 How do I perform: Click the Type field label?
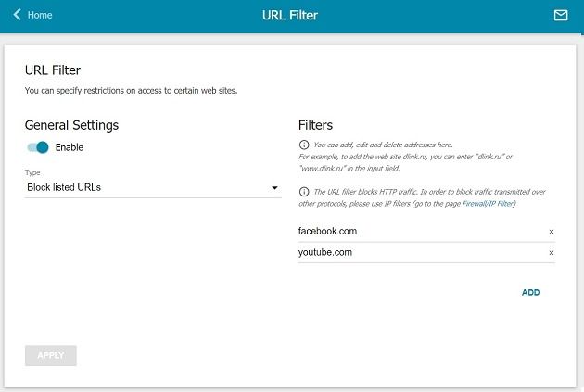point(32,172)
